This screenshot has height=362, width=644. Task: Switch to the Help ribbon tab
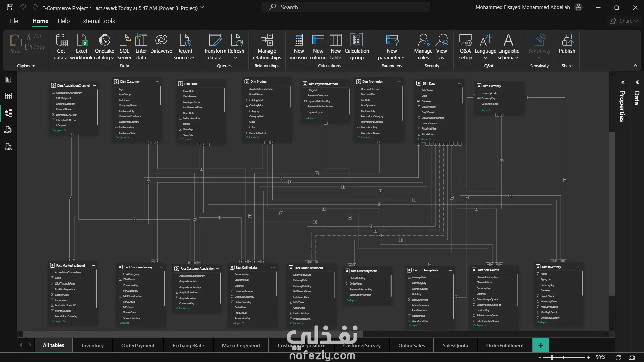pos(64,21)
